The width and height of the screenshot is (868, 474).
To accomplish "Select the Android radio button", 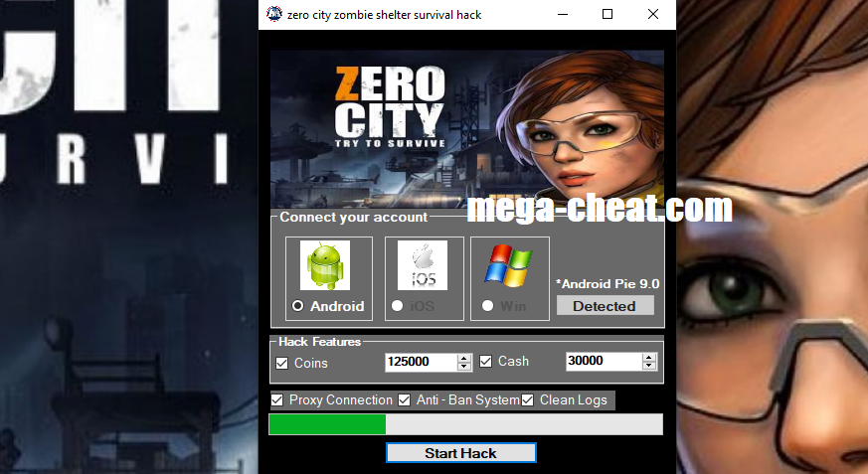I will pyautogui.click(x=298, y=306).
